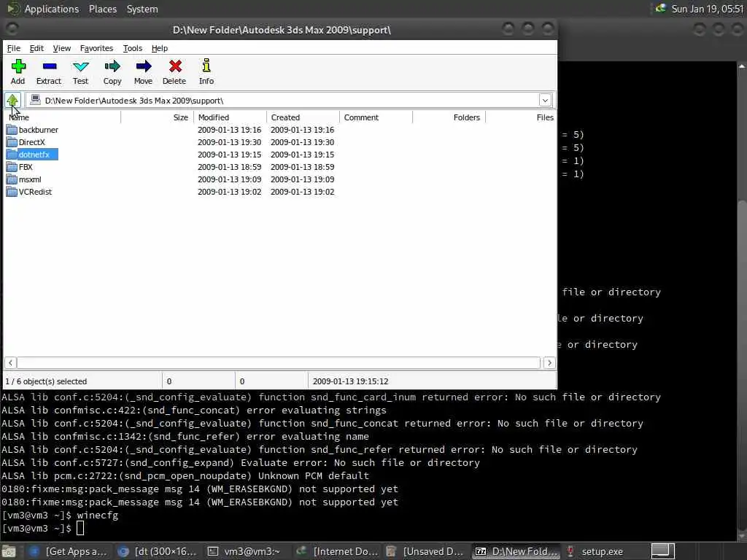
Task: Switch to the D:\New Fold… 7-Zip taskbar item
Action: 516,551
